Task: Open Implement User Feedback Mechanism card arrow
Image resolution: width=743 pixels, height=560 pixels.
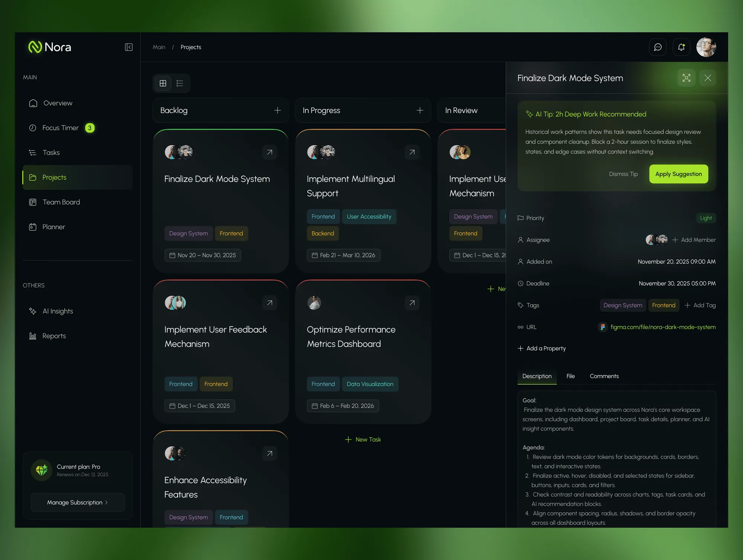Action: pyautogui.click(x=270, y=303)
